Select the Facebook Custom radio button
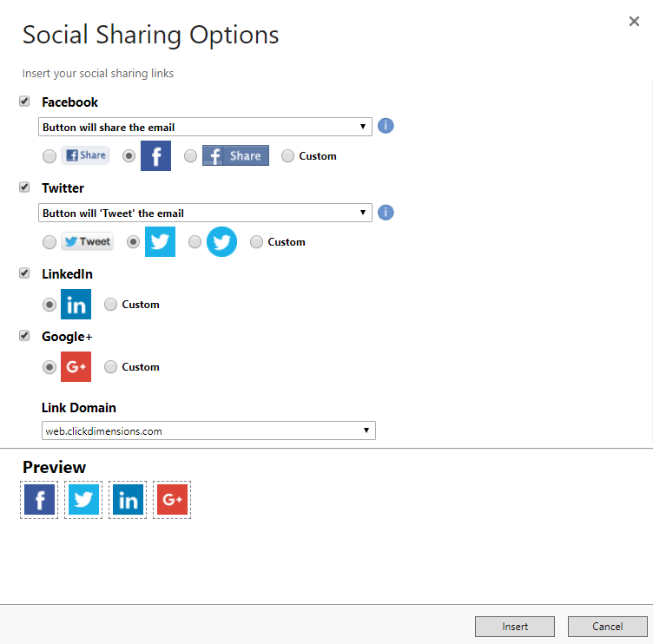Image resolution: width=653 pixels, height=644 pixels. click(x=287, y=156)
